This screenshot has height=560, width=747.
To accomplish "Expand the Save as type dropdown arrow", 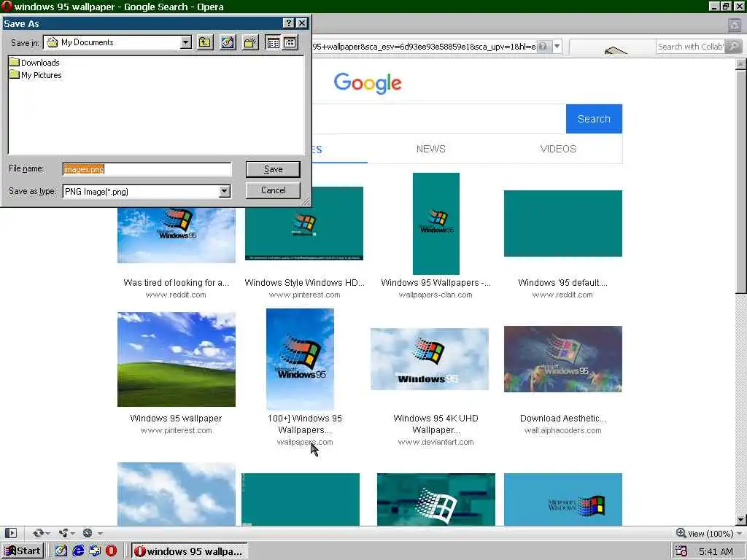I will point(225,192).
